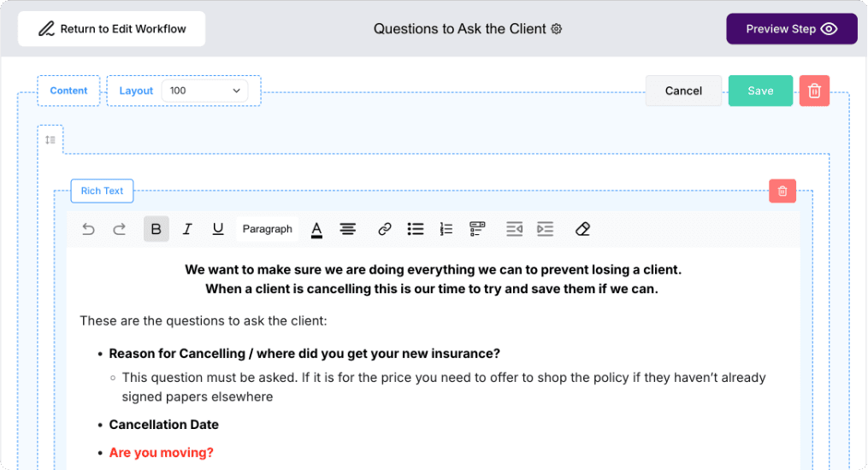The width and height of the screenshot is (868, 470).
Task: Delete the Rich Text block
Action: pyautogui.click(x=782, y=191)
